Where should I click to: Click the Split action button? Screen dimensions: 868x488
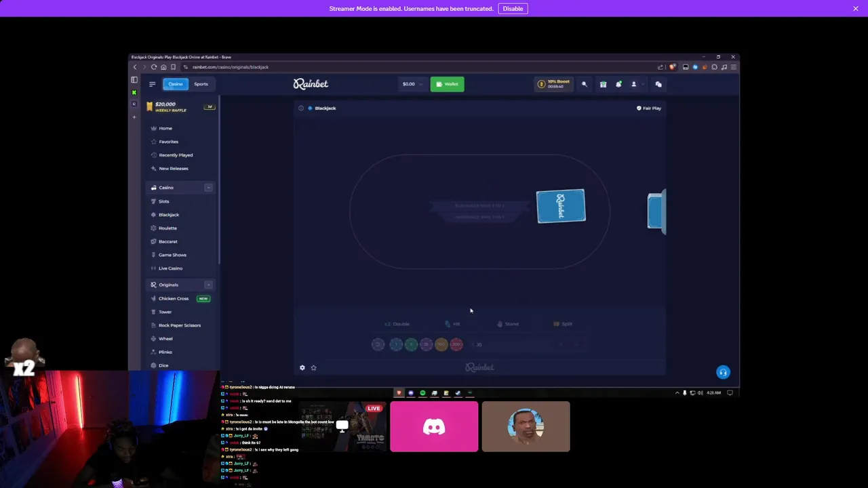pyautogui.click(x=564, y=324)
